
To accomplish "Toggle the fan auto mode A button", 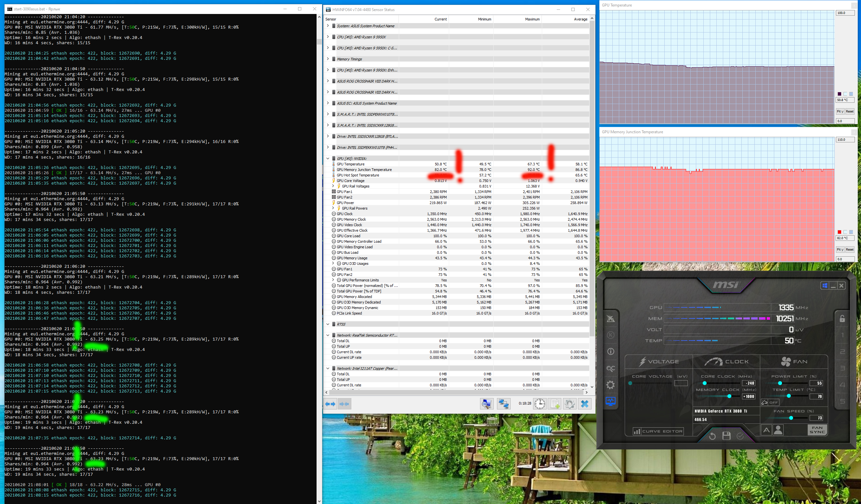I will pos(766,430).
